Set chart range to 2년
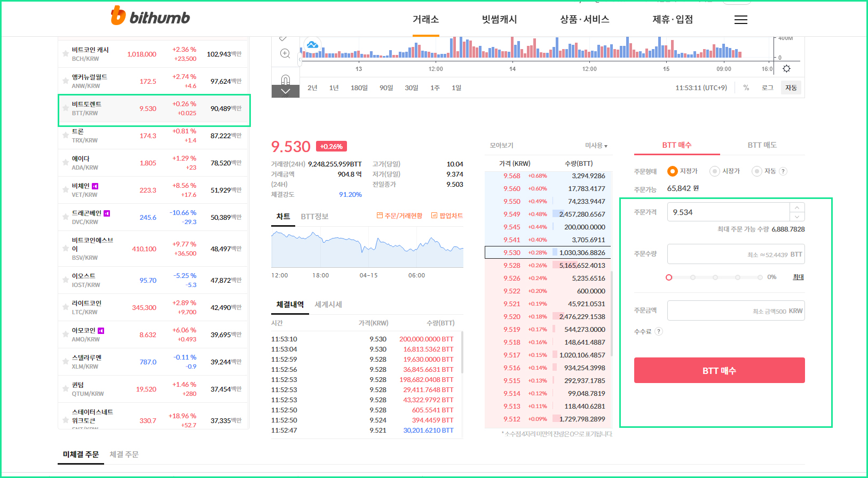 tap(312, 87)
